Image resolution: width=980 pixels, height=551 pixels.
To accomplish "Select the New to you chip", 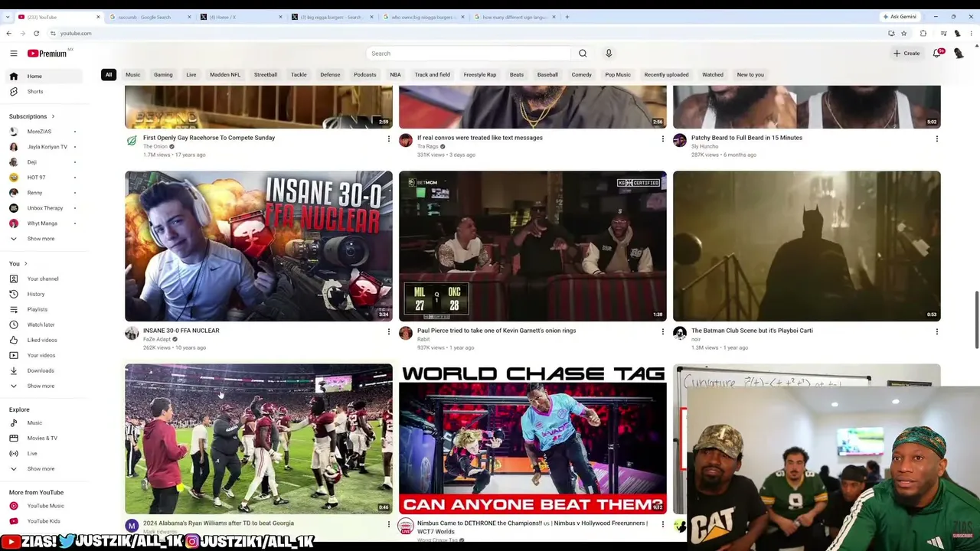I will coord(750,75).
